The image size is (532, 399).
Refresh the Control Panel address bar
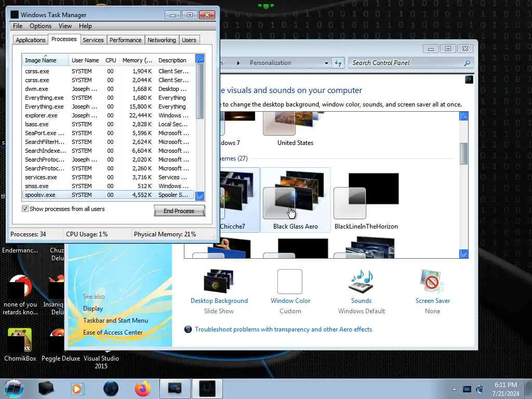click(x=338, y=63)
